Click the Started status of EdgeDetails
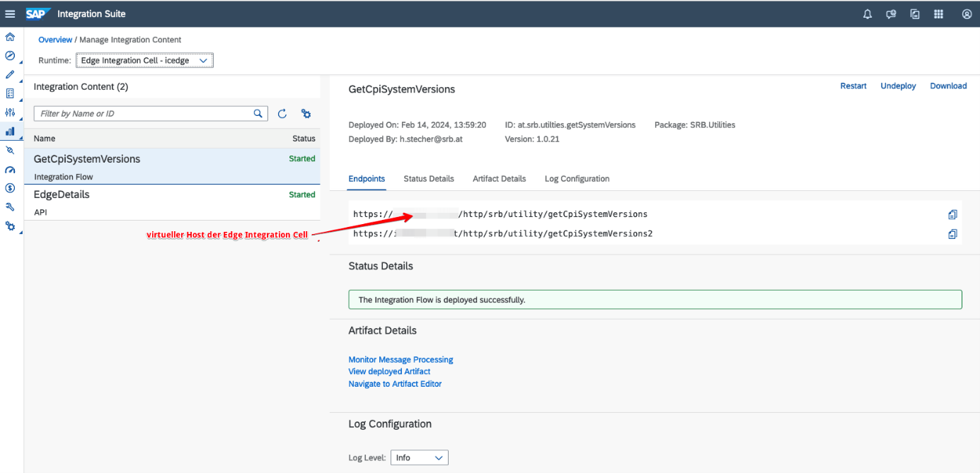 pyautogui.click(x=302, y=195)
